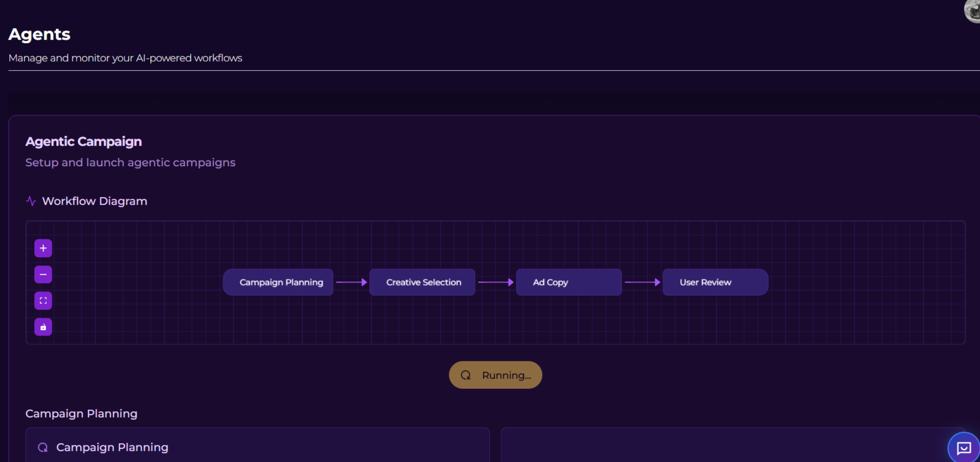
Task: Open the user profile avatar
Action: click(x=972, y=11)
